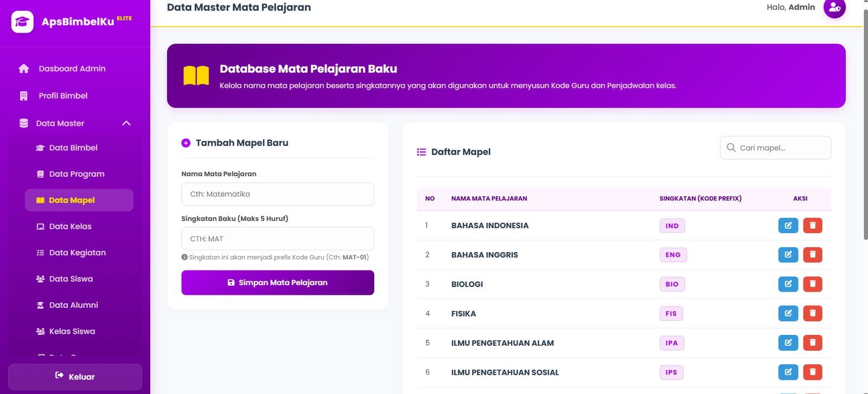The width and height of the screenshot is (868, 394).
Task: Focus the Singkatan Baku input field
Action: [278, 238]
